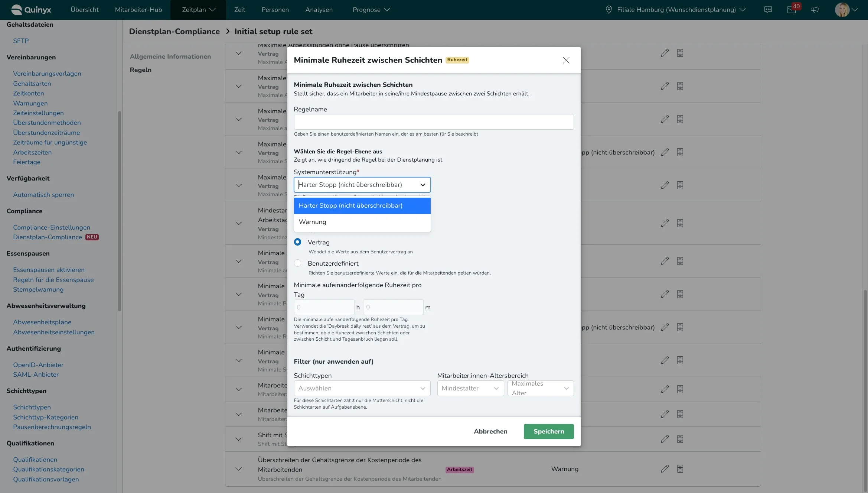Image resolution: width=868 pixels, height=493 pixels.
Task: Open the Personen menu item
Action: point(275,10)
